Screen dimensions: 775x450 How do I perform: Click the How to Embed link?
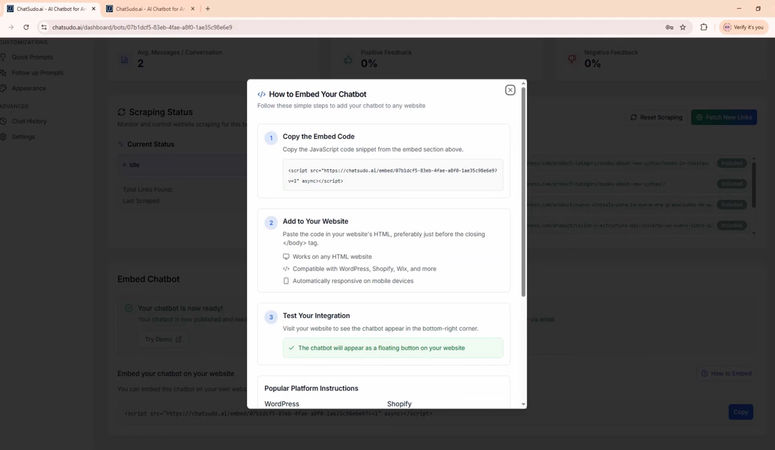click(726, 373)
